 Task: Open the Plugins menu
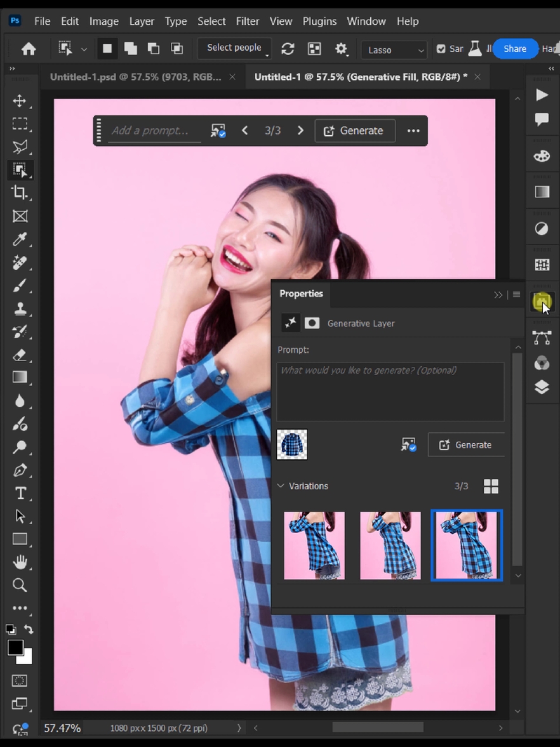pos(319,22)
